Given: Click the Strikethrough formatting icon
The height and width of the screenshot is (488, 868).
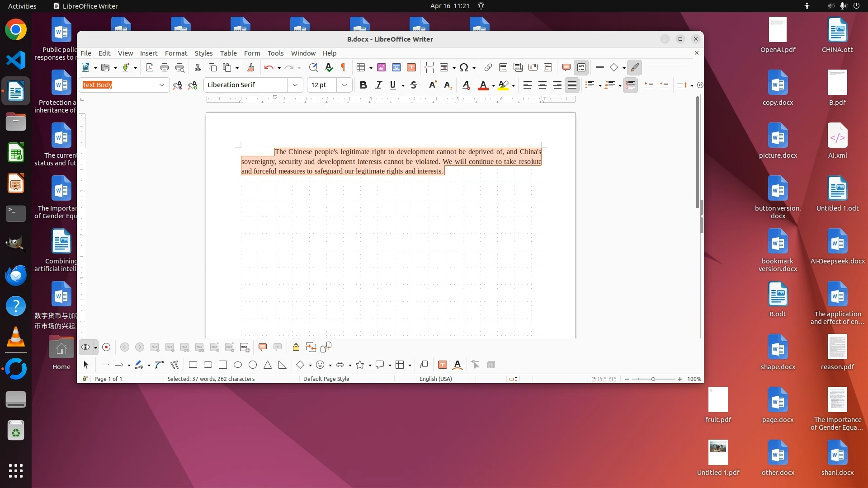Looking at the screenshot, I should coord(413,85).
